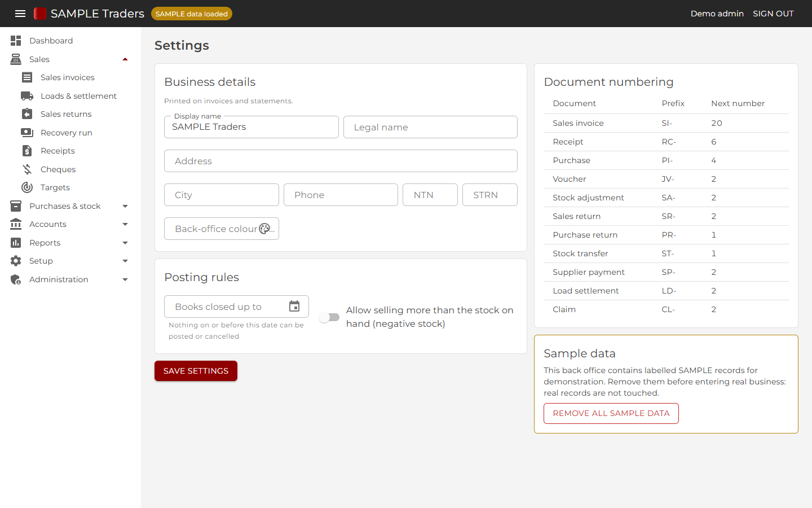The width and height of the screenshot is (812, 508).
Task: Click next number 20 for Sales invoice
Action: point(717,123)
